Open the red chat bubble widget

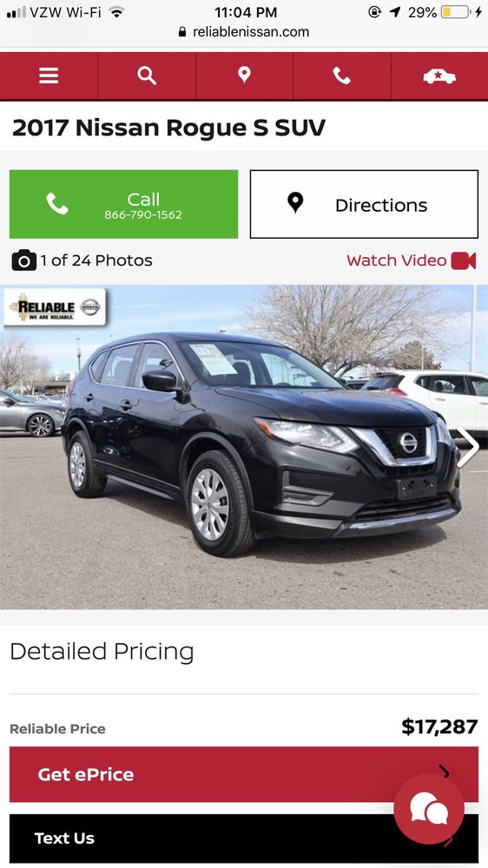point(429,809)
